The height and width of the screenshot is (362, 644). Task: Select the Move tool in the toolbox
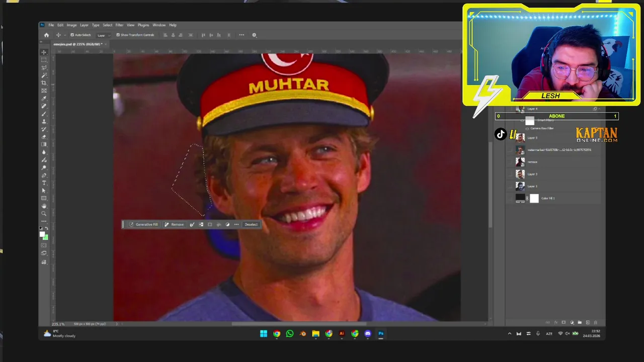(44, 52)
